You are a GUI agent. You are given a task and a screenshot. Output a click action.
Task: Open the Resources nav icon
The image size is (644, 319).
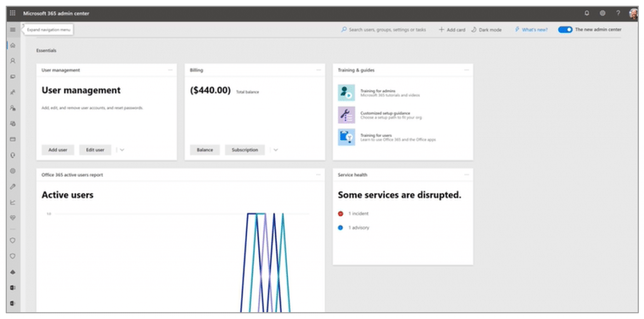13,124
